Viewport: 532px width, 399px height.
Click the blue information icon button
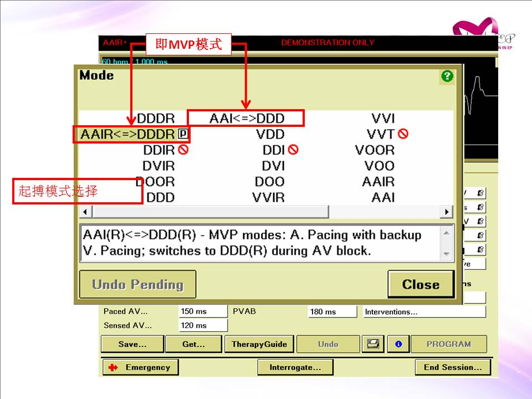(398, 344)
